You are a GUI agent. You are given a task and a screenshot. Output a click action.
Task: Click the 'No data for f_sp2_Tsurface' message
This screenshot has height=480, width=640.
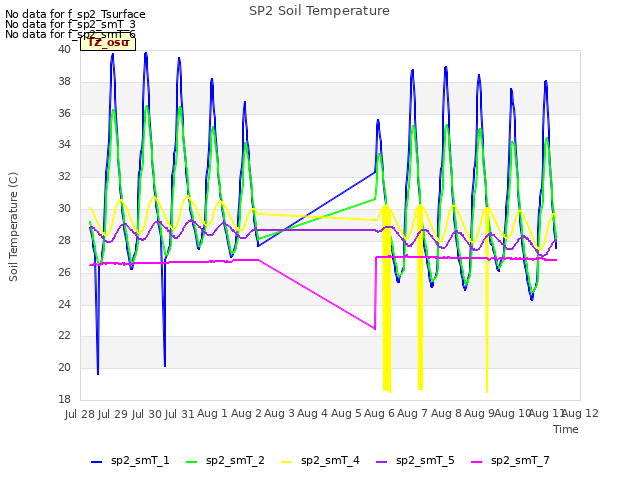[x=75, y=14]
